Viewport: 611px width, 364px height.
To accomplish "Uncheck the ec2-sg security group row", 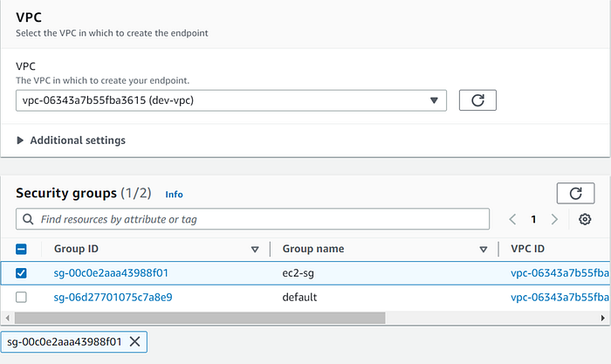I will point(22,272).
